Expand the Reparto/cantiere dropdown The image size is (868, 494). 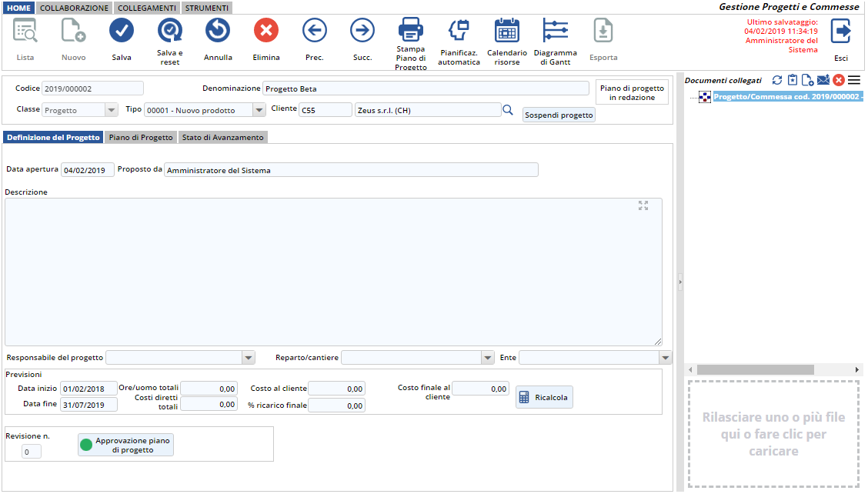point(487,358)
